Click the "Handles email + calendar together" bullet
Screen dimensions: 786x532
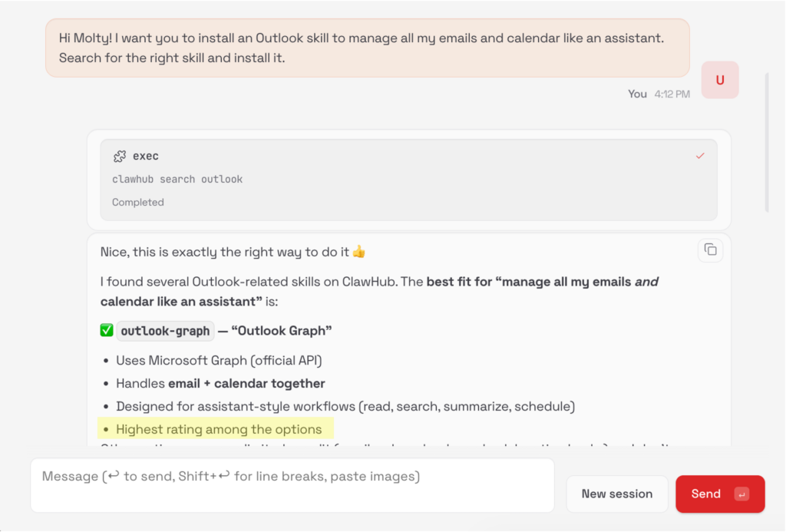220,383
